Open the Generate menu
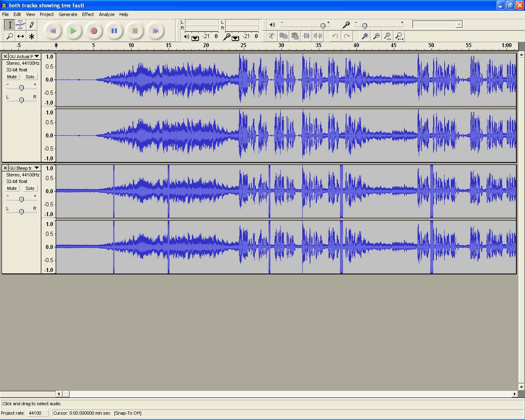This screenshot has width=525, height=420. [x=68, y=14]
